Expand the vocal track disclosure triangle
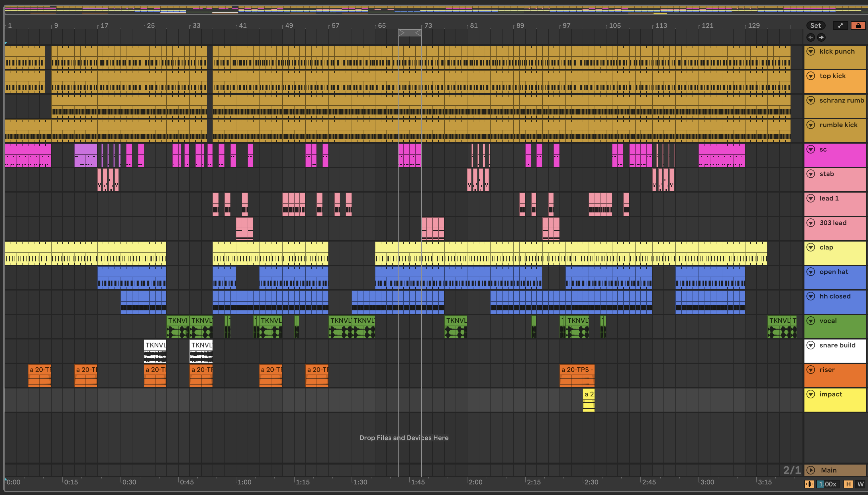The width and height of the screenshot is (868, 495). [x=811, y=321]
